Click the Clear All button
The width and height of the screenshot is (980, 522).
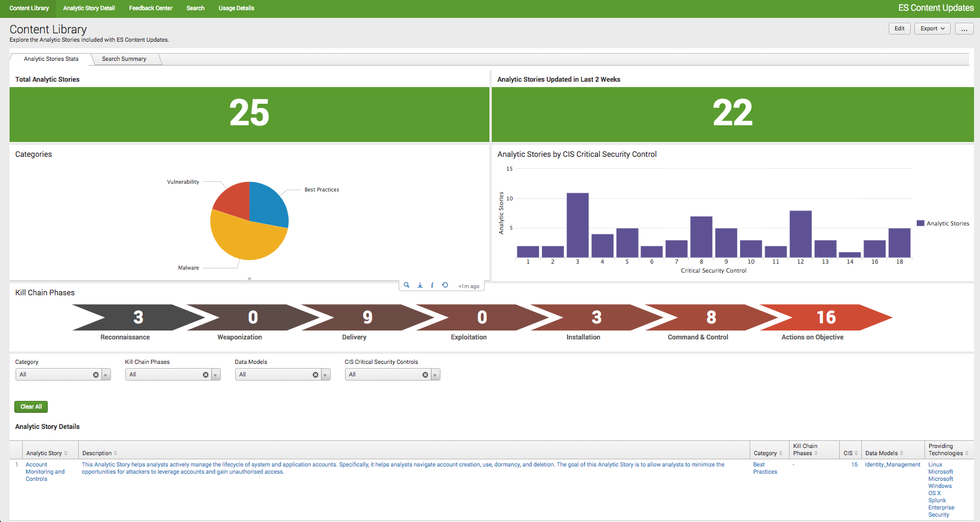point(31,407)
